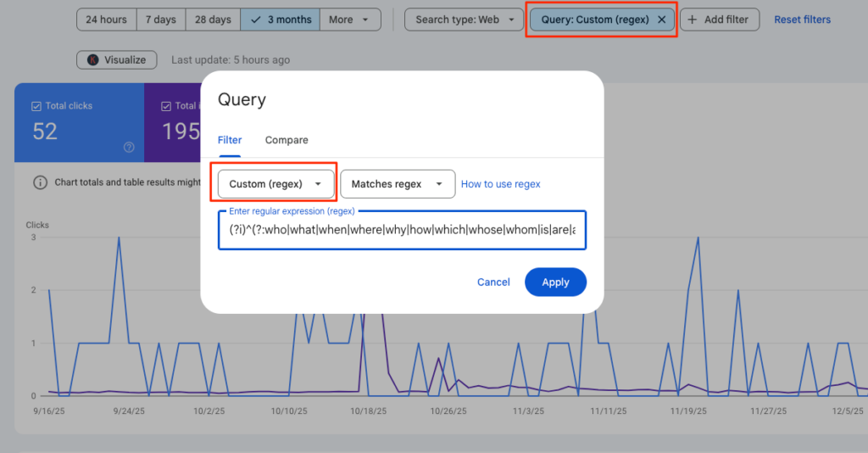Image resolution: width=868 pixels, height=453 pixels.
Task: Select the Filter tab in Query dialog
Action: [230, 140]
